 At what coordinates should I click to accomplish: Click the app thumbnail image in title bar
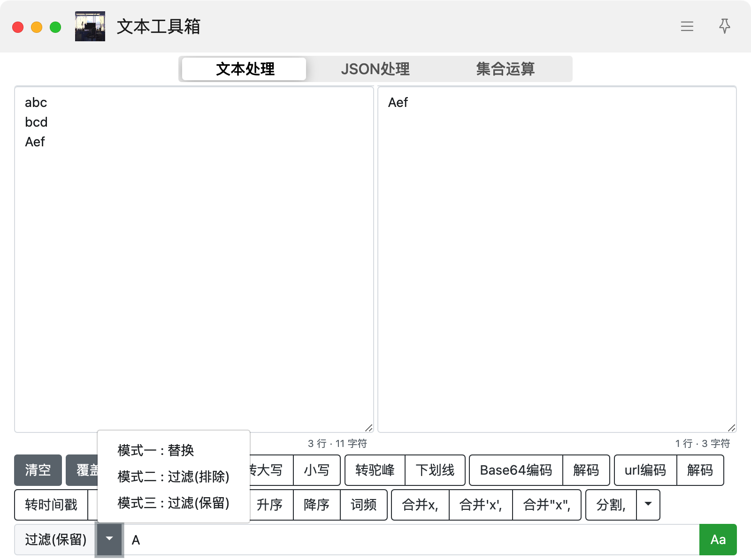[x=90, y=26]
